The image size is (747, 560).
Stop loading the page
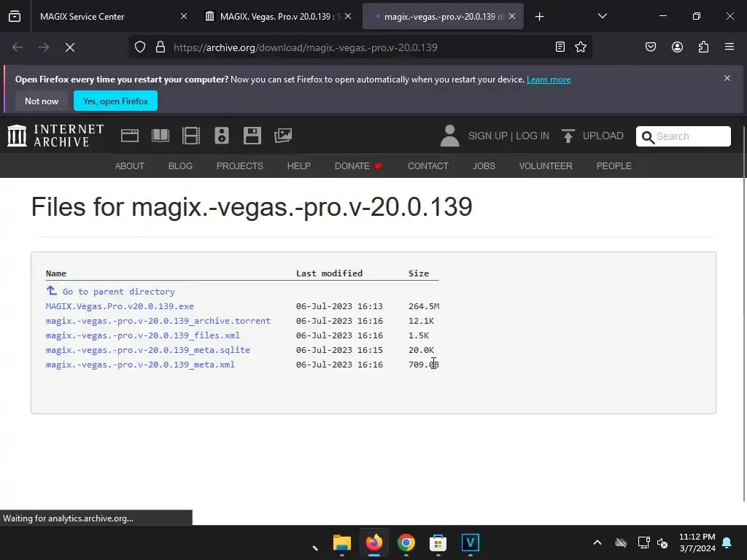point(70,47)
